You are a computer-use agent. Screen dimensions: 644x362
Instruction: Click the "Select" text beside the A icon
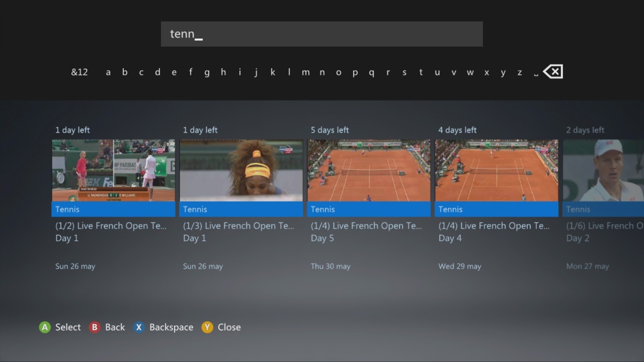point(68,327)
